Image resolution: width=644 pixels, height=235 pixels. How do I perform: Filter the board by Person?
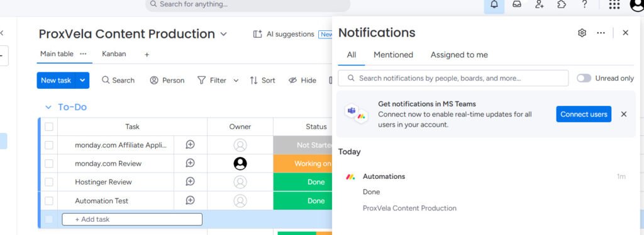point(167,80)
